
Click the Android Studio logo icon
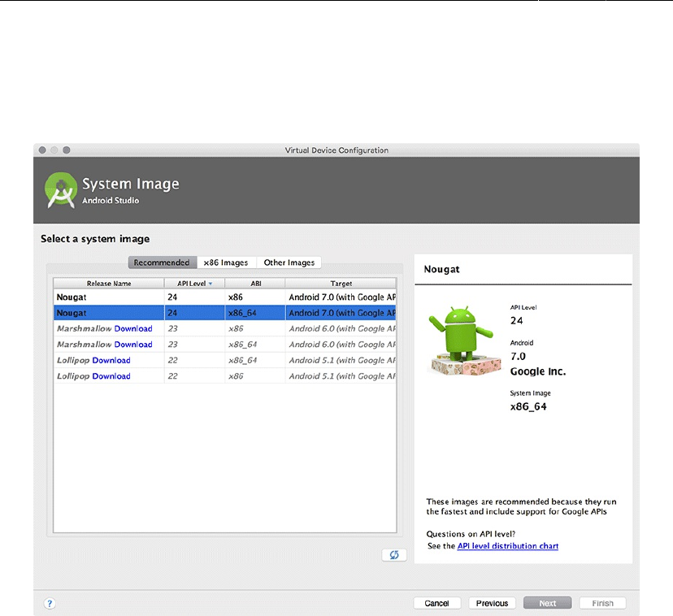61,189
